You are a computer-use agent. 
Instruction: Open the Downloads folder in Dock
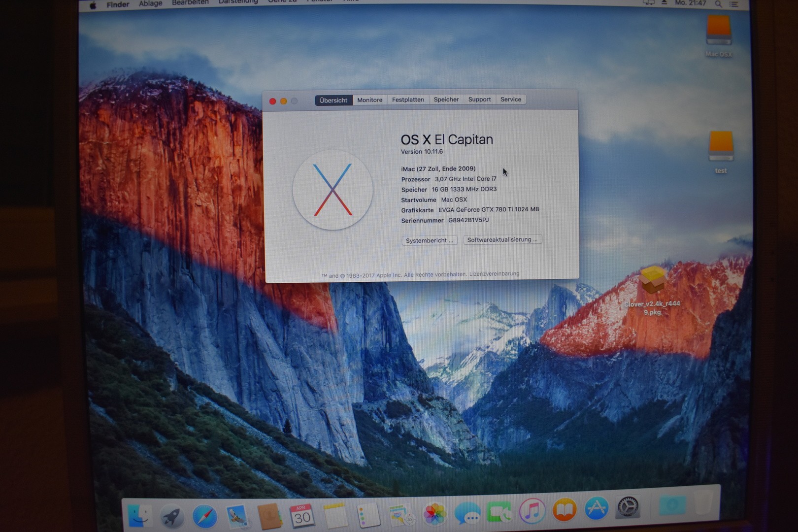672,506
